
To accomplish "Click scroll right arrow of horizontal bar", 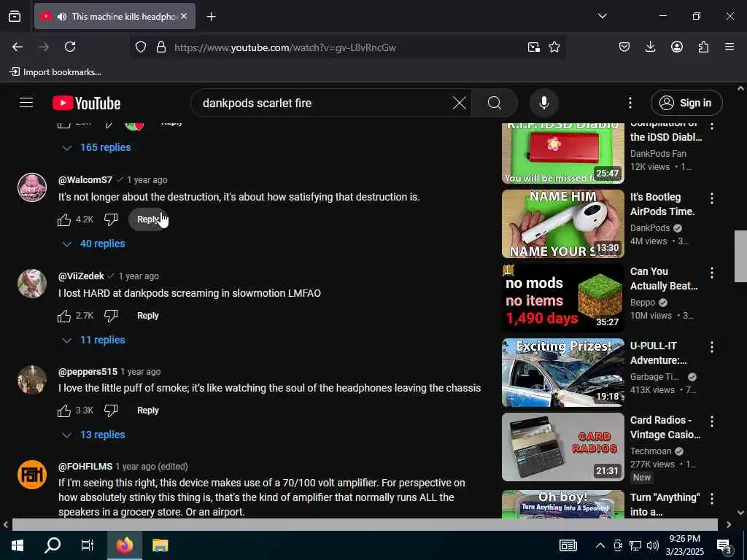I will [x=729, y=524].
